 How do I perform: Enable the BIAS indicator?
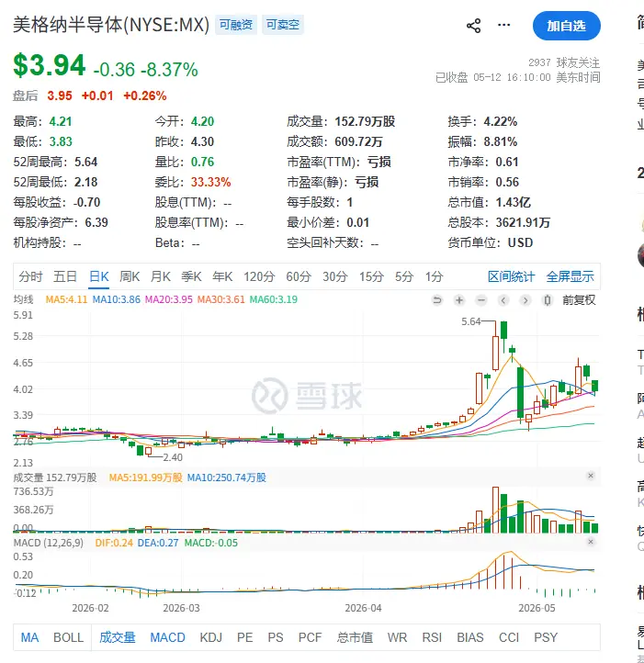(x=469, y=637)
